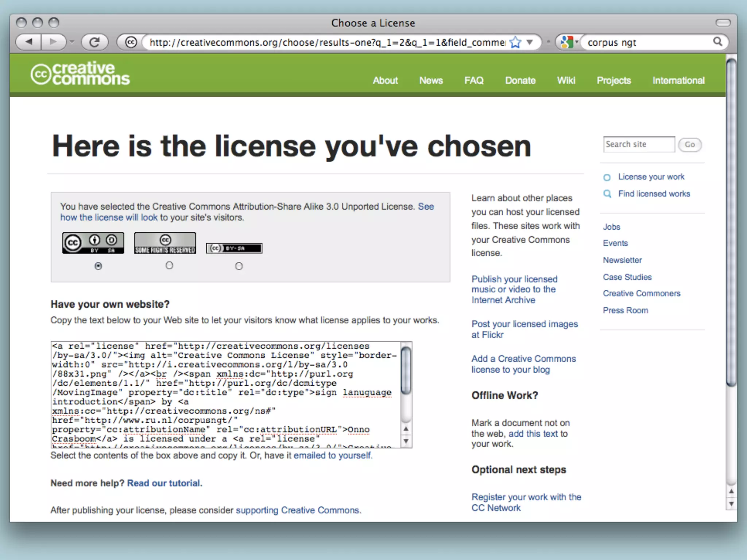747x560 pixels.
Task: Go to the Donate navigation item
Action: point(520,81)
